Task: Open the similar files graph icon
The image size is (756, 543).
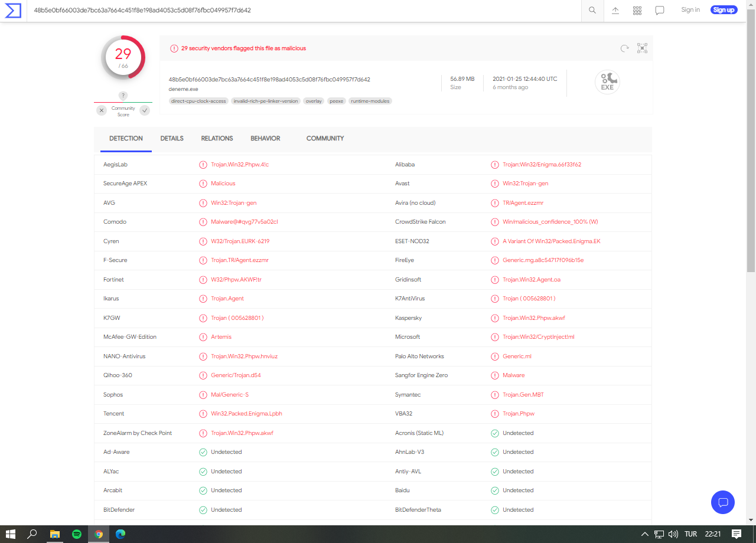Action: click(x=643, y=48)
